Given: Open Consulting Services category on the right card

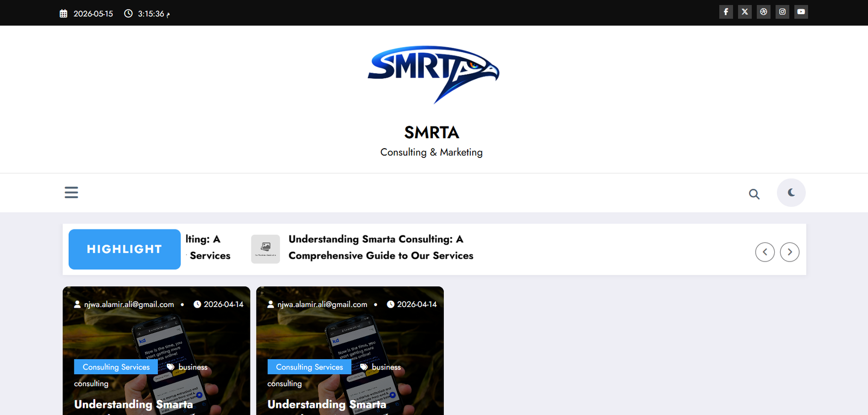Looking at the screenshot, I should pos(309,367).
